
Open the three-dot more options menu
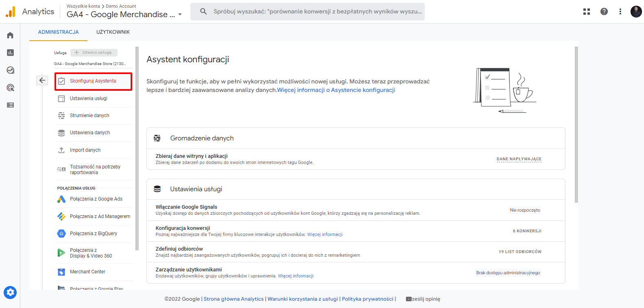click(x=620, y=11)
